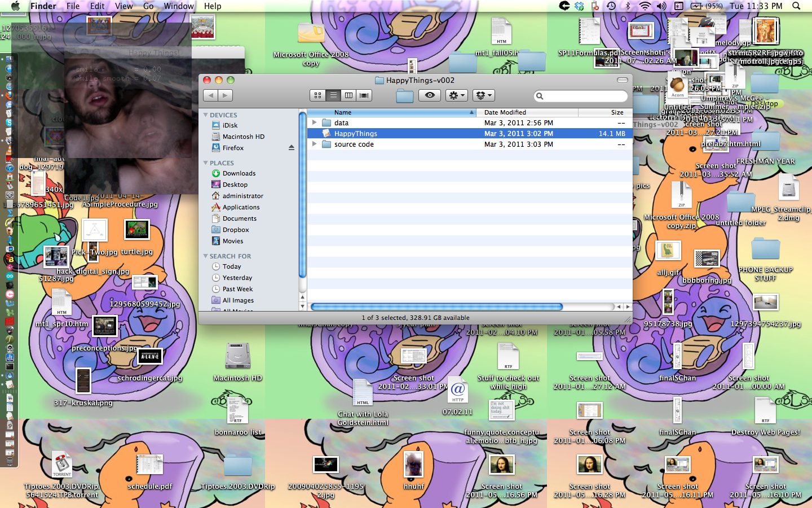Viewport: 812px width, 508px height.
Task: Open the View menu
Action: [123, 6]
